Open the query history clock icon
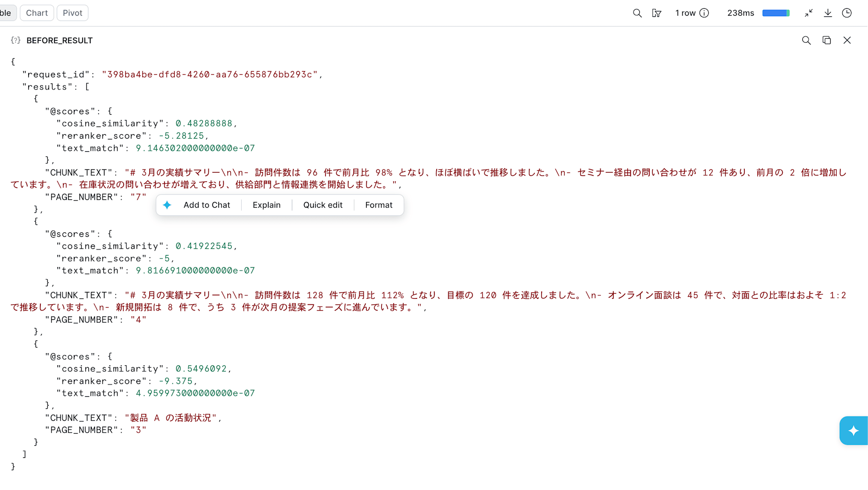Image resolution: width=868 pixels, height=490 pixels. 847,13
